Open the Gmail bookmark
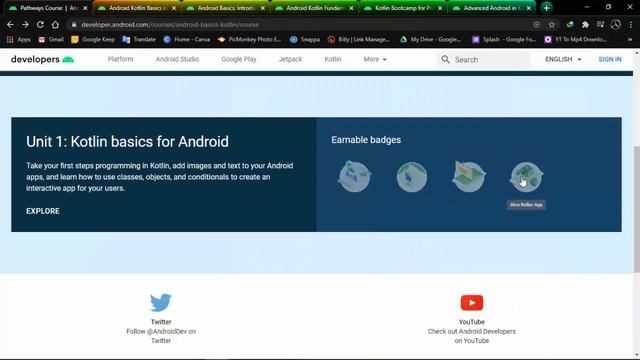Viewport: 640px width, 360px height. [x=51, y=40]
